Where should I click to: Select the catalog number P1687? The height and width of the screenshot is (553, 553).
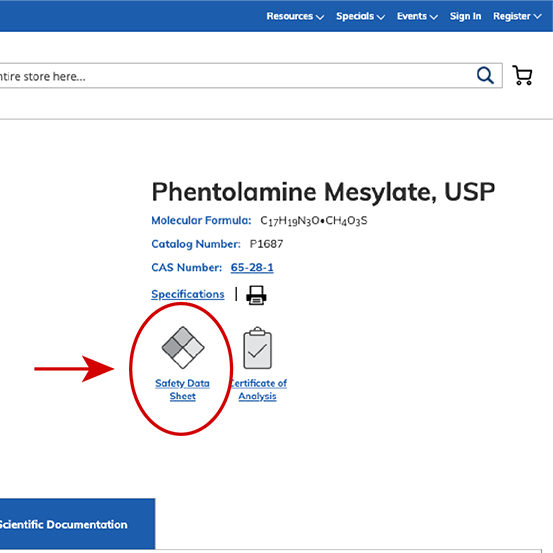(x=266, y=244)
